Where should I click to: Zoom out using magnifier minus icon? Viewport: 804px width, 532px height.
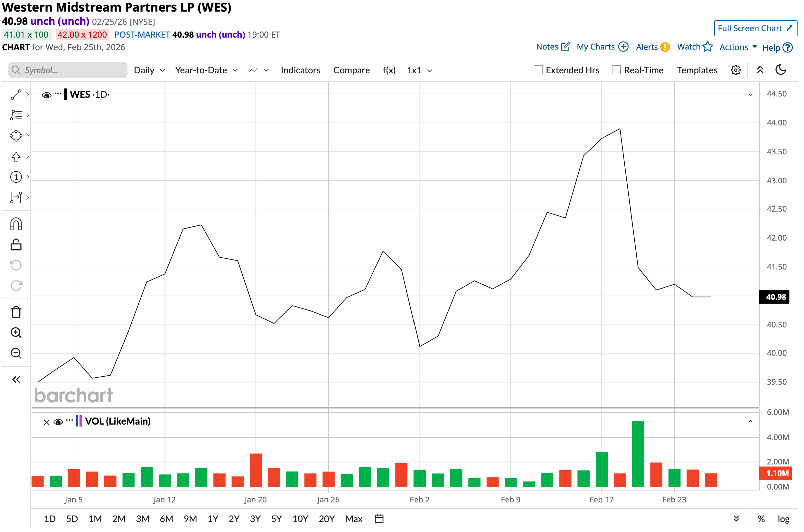point(16,353)
